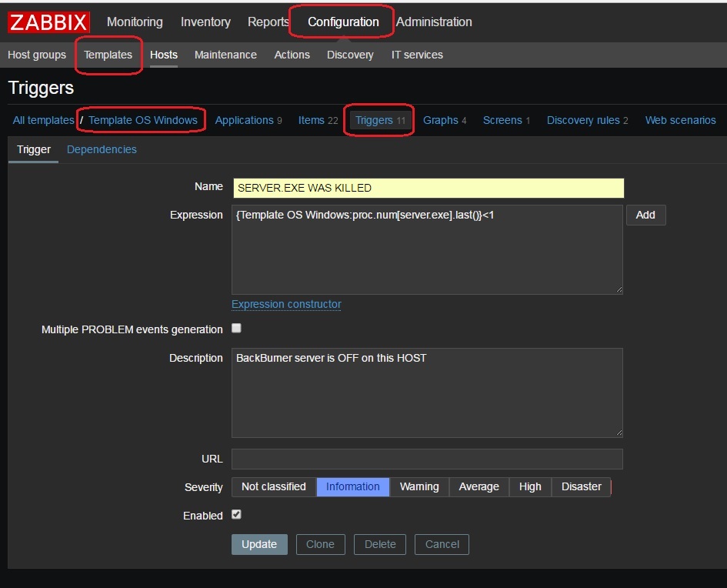The height and width of the screenshot is (588, 727).
Task: Delete this trigger
Action: [380, 544]
